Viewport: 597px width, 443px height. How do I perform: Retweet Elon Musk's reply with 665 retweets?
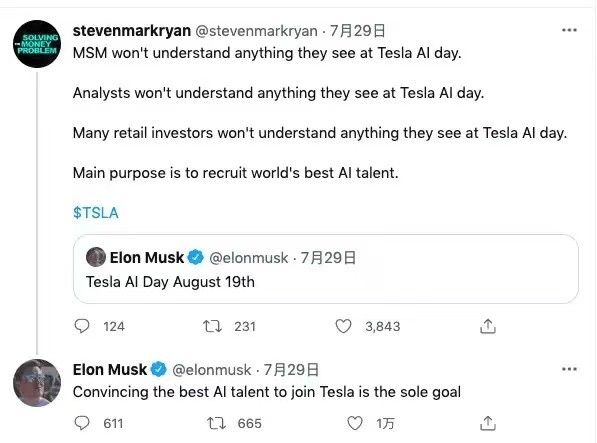tap(216, 423)
